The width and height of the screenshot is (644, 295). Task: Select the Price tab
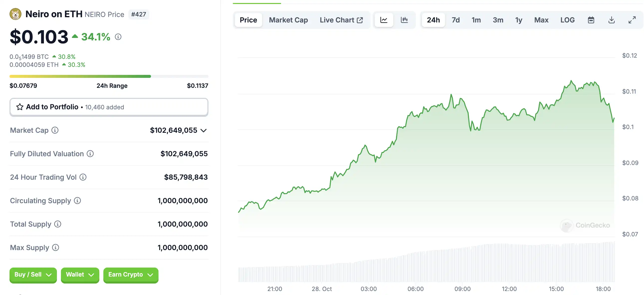pyautogui.click(x=248, y=20)
